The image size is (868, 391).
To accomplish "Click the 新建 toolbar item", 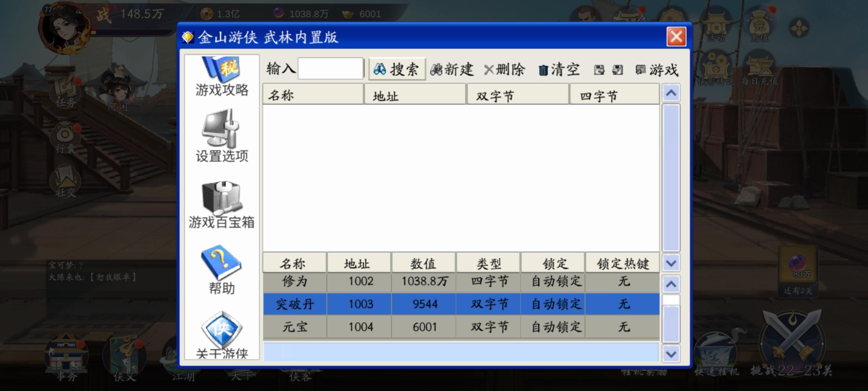I will pyautogui.click(x=452, y=70).
